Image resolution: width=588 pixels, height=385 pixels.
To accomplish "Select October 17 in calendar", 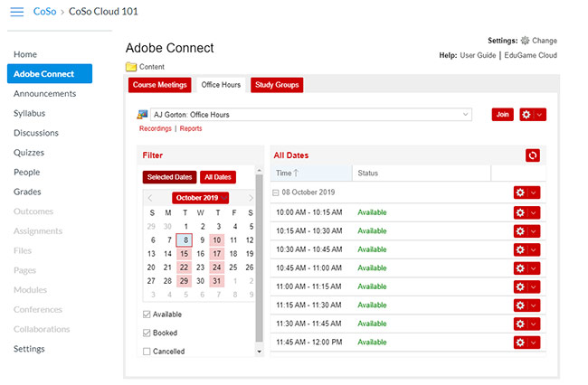I will (x=217, y=254).
